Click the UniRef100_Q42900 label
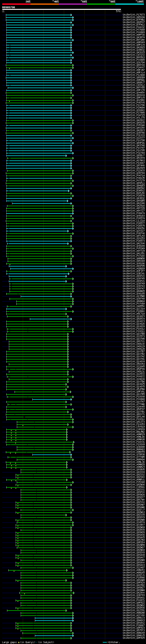The image size is (146, 644). click(134, 593)
